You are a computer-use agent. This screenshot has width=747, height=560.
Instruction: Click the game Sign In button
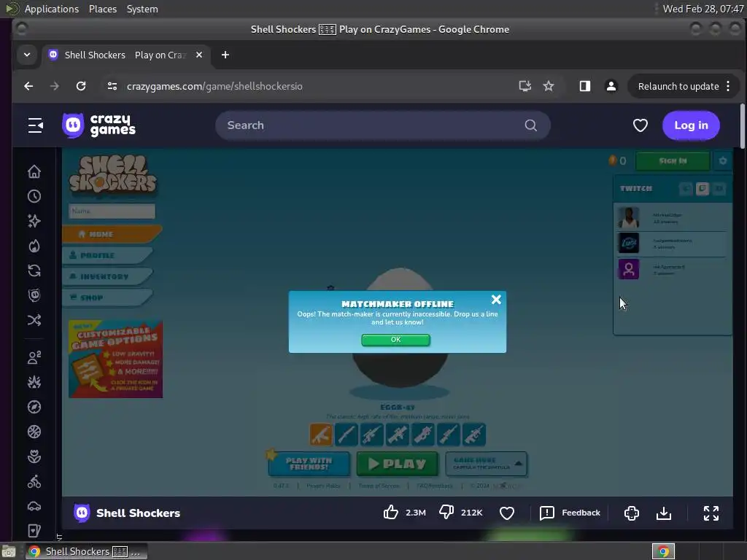pos(673,161)
